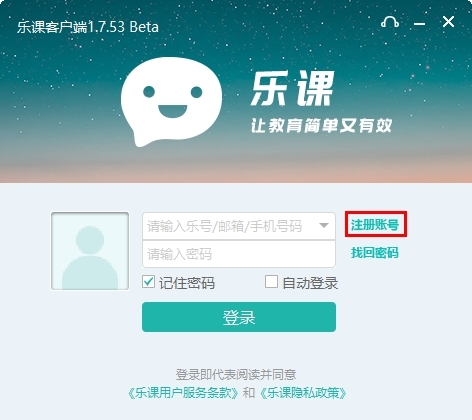Click the smiling speech bubble logo
The height and width of the screenshot is (420, 472).
pyautogui.click(x=171, y=102)
